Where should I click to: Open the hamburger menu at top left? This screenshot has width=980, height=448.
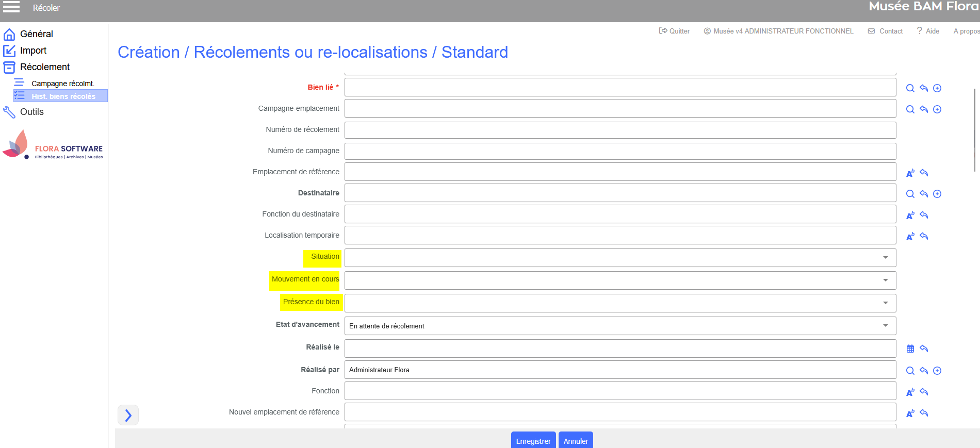tap(11, 7)
